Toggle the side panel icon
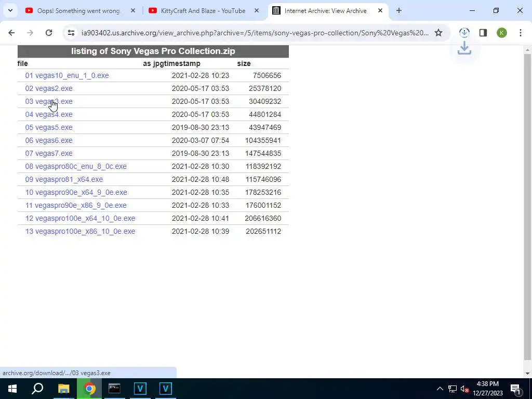 pos(483,33)
